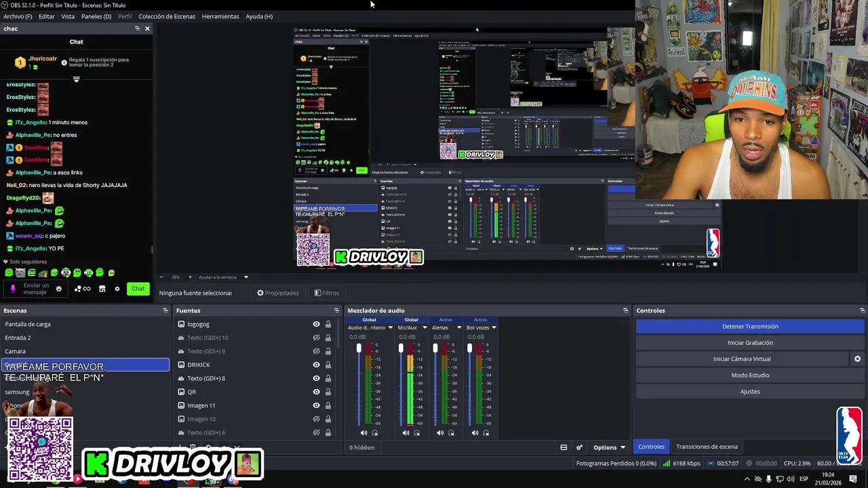This screenshot has width=868, height=488.
Task: Zoom in the preview with plus
Action: pyautogui.click(x=192, y=277)
